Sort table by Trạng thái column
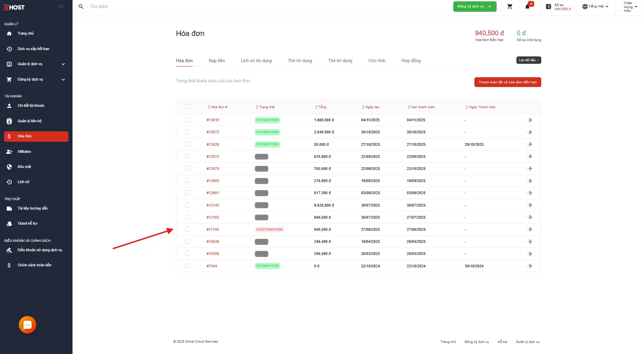Image resolution: width=644 pixels, height=354 pixels. pyautogui.click(x=265, y=107)
